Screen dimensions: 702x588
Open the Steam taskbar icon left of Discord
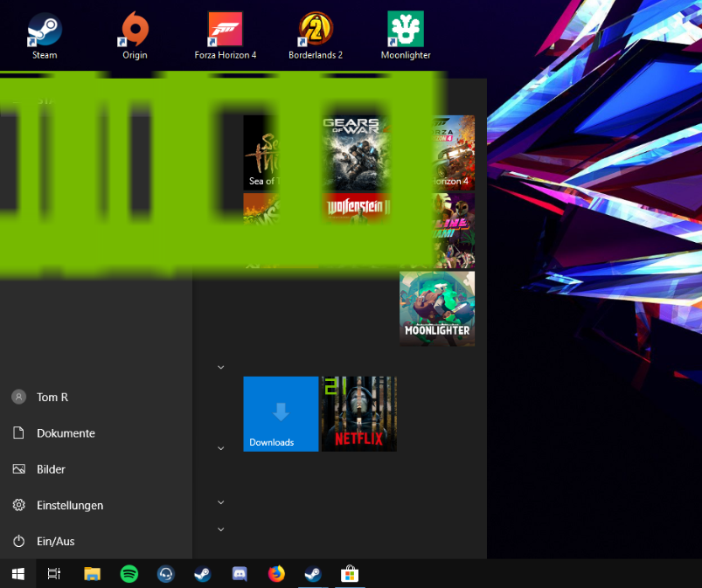pos(202,574)
